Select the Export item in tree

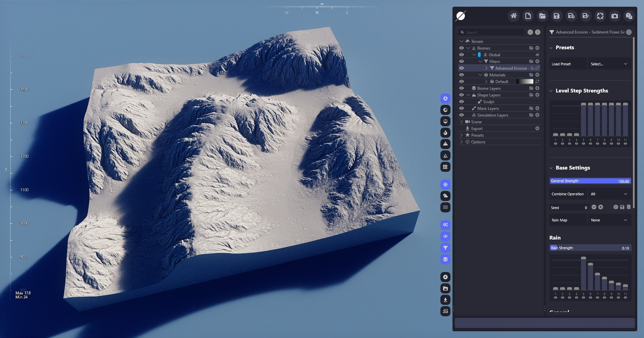(x=477, y=128)
